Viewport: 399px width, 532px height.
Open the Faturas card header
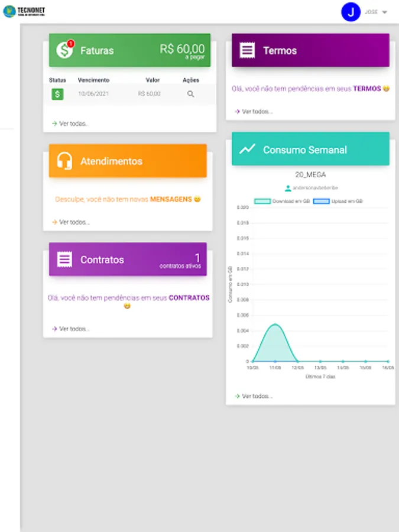point(129,50)
